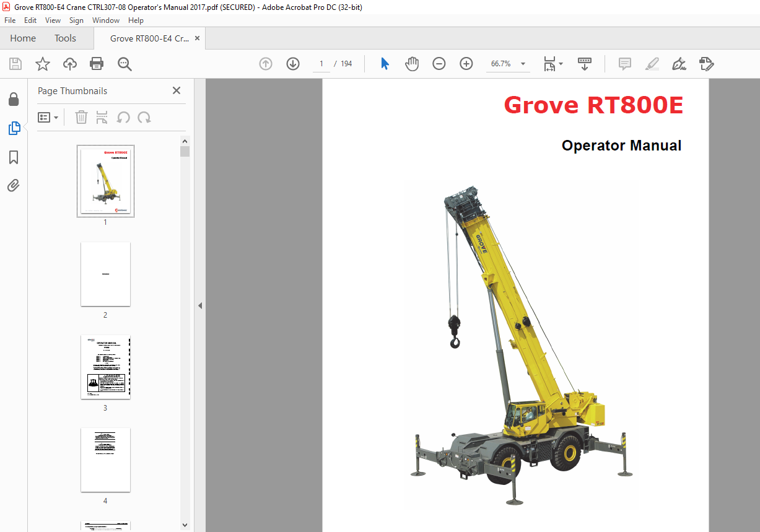
Task: Click the stamp tool icon
Action: [707, 64]
